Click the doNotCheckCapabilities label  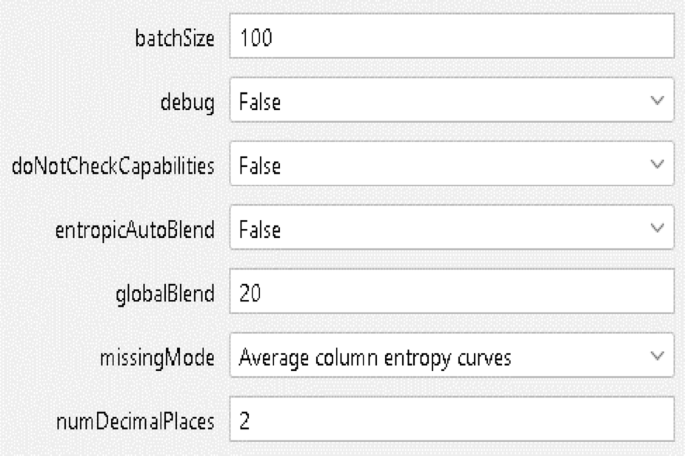coord(114,164)
